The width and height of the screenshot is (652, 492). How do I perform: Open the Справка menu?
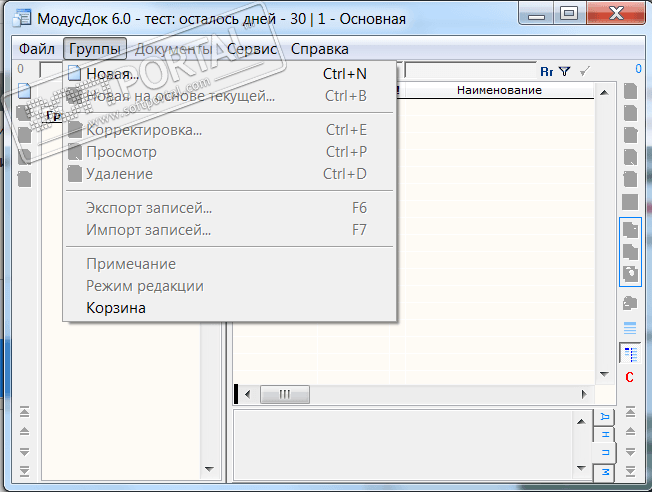[319, 49]
